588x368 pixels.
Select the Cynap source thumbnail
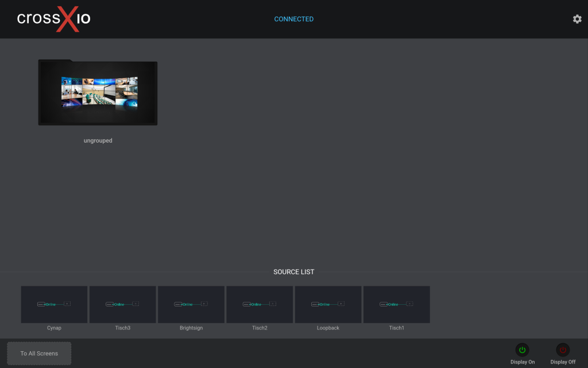point(54,304)
